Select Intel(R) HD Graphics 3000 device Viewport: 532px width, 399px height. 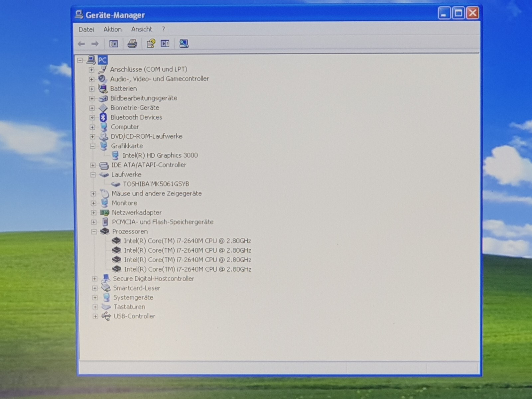click(160, 155)
